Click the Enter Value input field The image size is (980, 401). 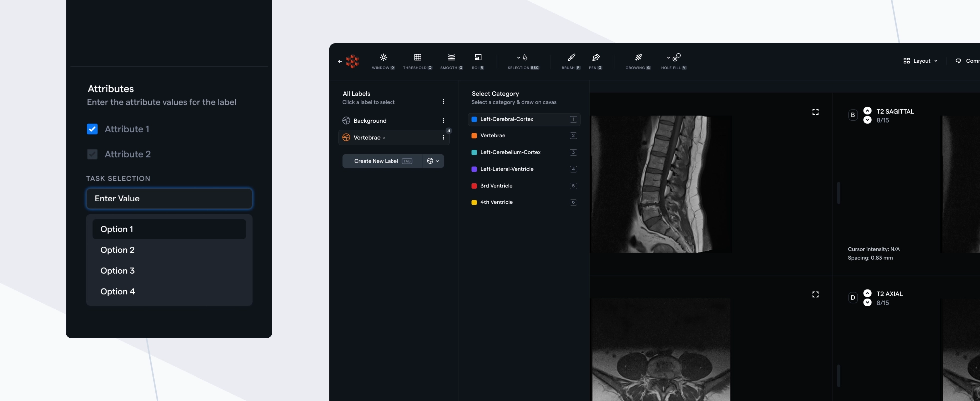tap(169, 199)
